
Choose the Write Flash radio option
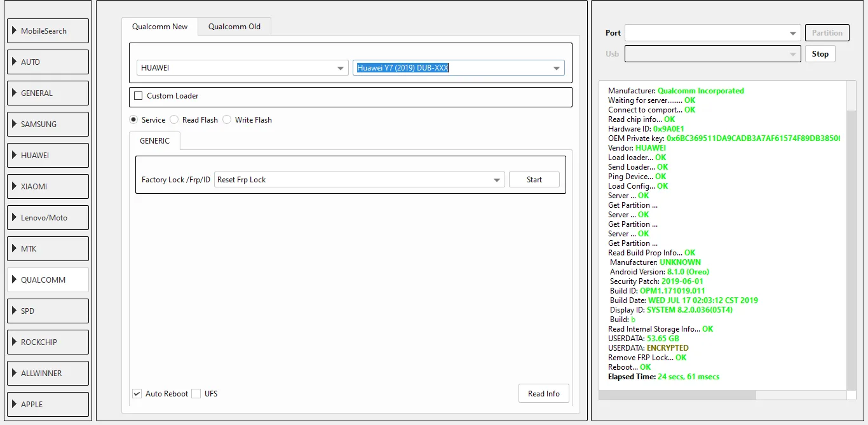[x=227, y=120]
